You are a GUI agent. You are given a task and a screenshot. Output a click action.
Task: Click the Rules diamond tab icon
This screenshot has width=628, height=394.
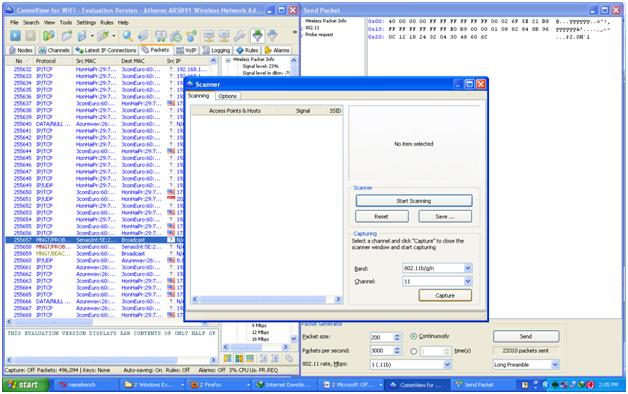tap(240, 50)
